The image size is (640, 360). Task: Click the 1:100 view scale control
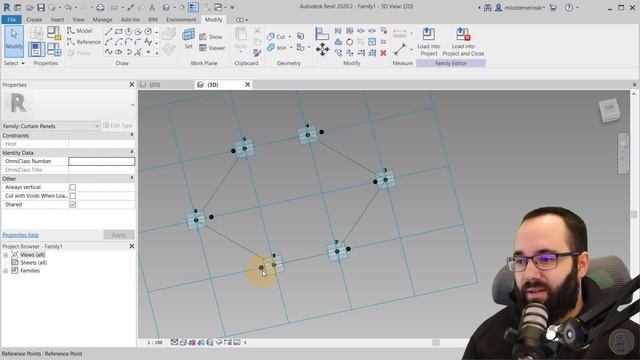(155, 342)
